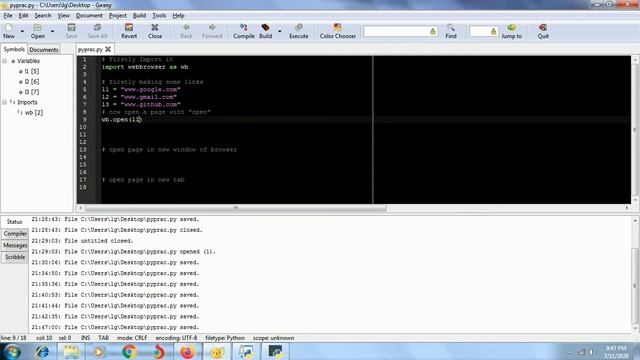Screen dimensions: 640x360
Task: Open the Project menu
Action: 118,16
